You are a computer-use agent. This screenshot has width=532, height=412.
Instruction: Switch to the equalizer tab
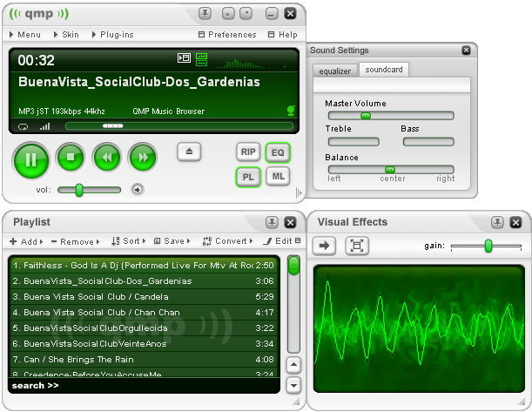click(334, 71)
